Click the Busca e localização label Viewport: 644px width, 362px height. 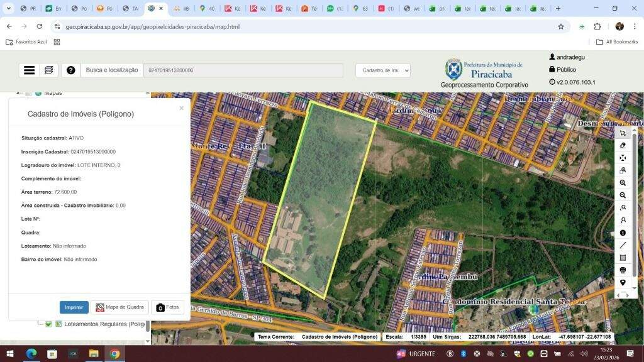click(x=112, y=70)
